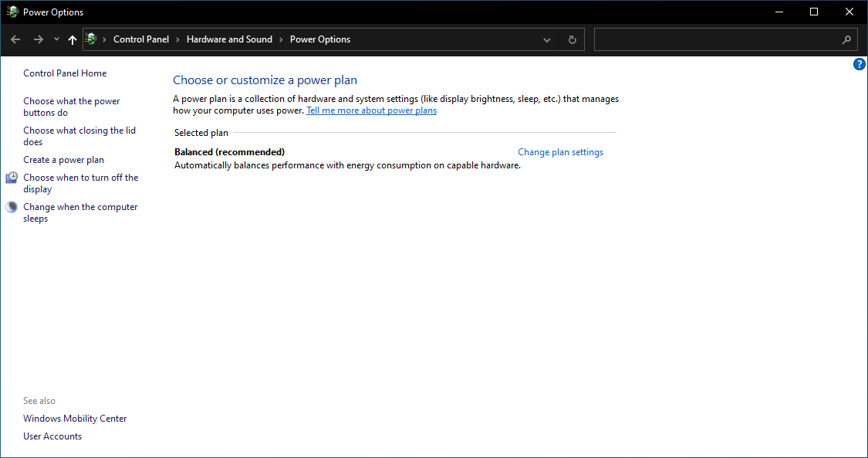Image resolution: width=868 pixels, height=458 pixels.
Task: Expand the address bar history dropdown
Action: point(547,39)
